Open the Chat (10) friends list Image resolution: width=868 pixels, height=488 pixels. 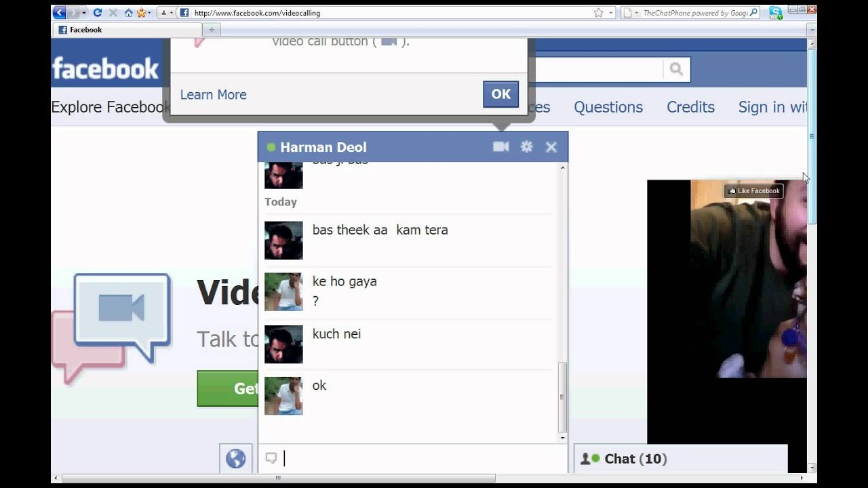681,459
